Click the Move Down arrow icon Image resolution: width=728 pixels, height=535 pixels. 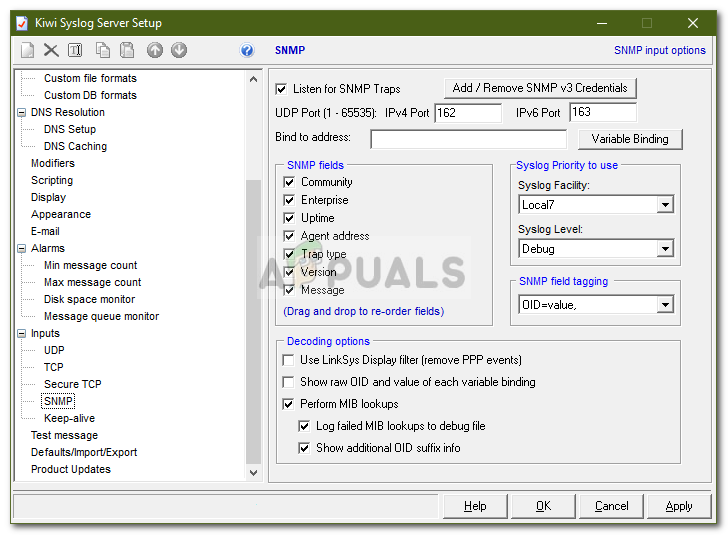[179, 50]
